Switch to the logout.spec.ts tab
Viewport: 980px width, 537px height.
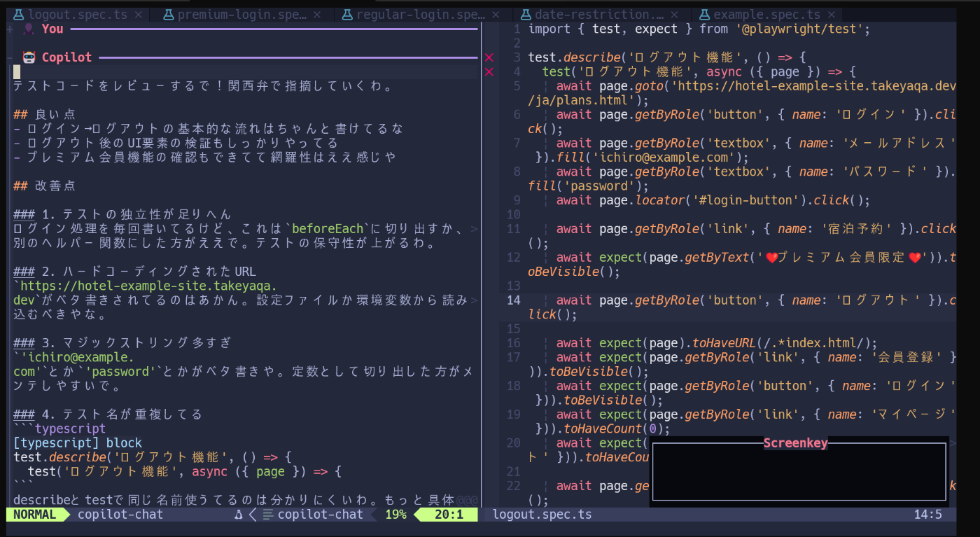point(78,14)
